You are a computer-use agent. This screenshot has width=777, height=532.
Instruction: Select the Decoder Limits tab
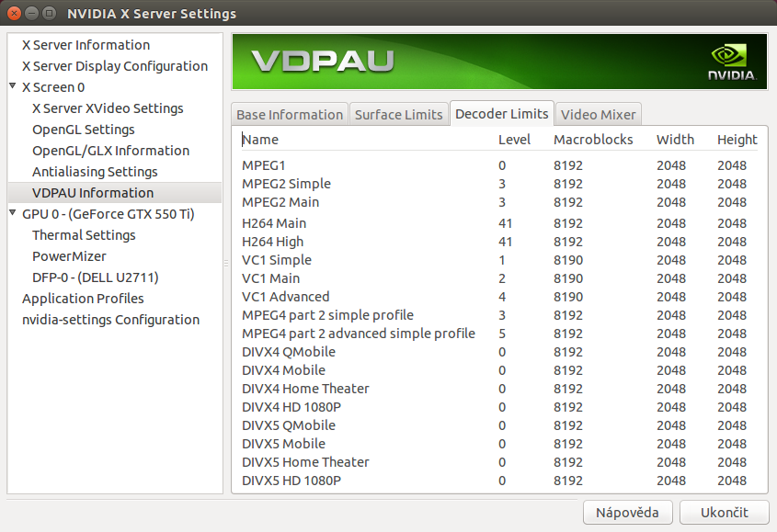pos(501,113)
